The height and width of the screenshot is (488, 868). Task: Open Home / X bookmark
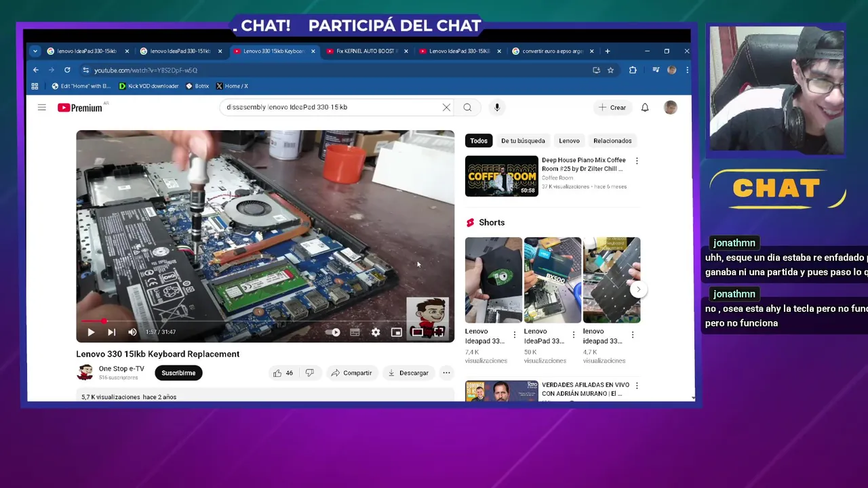232,86
